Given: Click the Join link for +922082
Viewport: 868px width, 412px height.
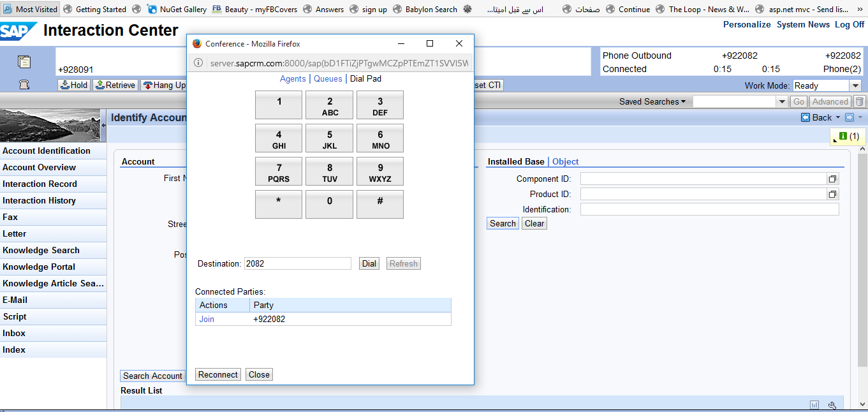Looking at the screenshot, I should click(x=207, y=319).
